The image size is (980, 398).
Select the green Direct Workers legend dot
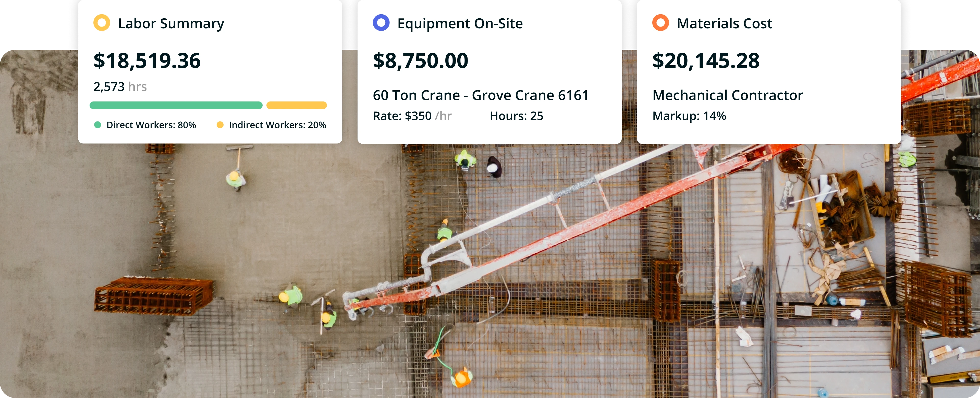(x=98, y=125)
